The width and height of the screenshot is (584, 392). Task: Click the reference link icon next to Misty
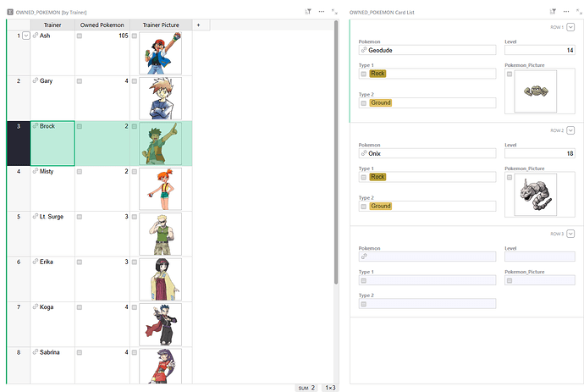[36, 171]
